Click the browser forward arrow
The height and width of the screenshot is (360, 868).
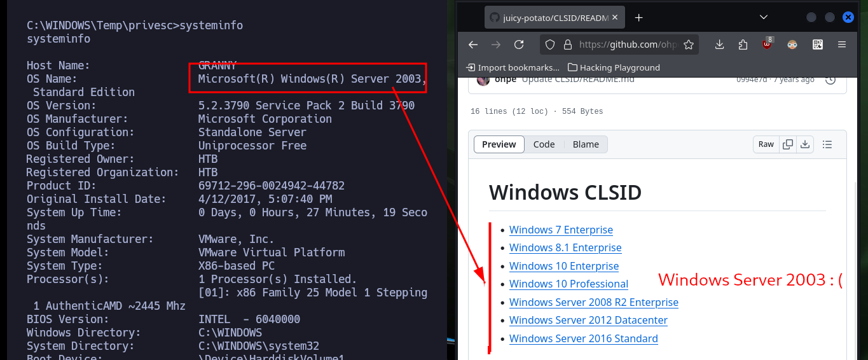[x=496, y=45]
